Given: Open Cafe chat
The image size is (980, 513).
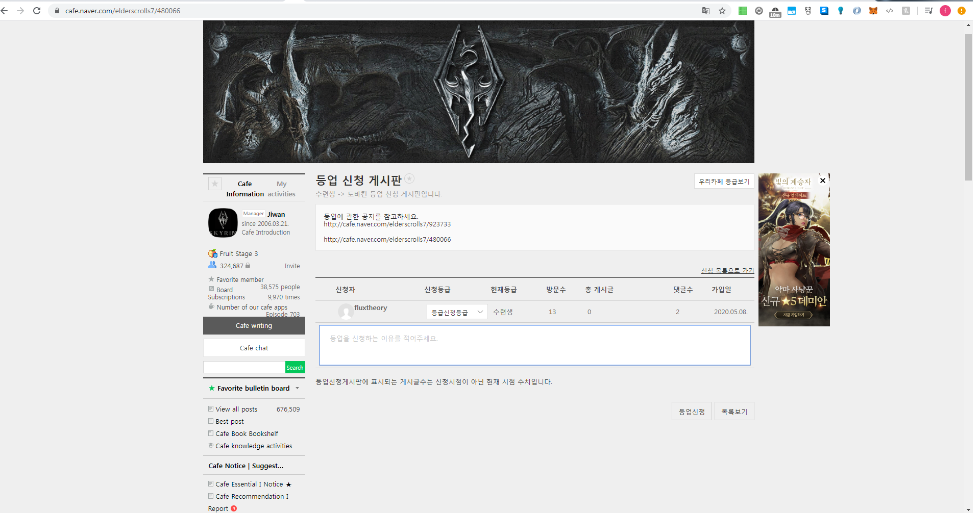Looking at the screenshot, I should coord(254,348).
